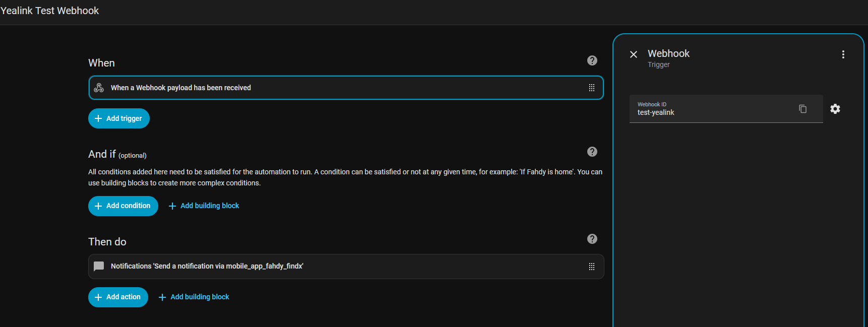Click the webhook icon in the trigger row
868x327 pixels.
click(x=99, y=88)
